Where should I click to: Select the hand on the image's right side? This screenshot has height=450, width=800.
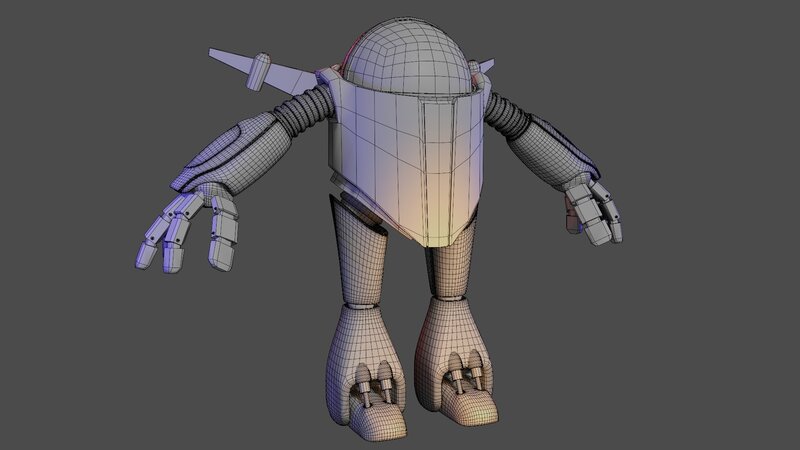594,210
